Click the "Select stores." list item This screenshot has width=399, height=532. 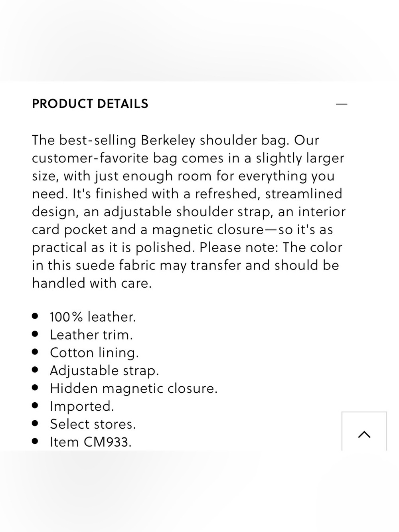(93, 424)
